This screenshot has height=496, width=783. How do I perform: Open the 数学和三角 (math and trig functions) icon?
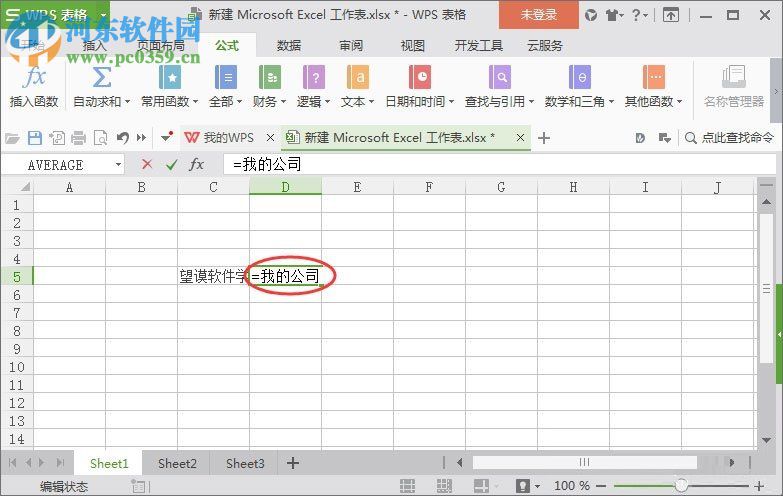pyautogui.click(x=579, y=77)
